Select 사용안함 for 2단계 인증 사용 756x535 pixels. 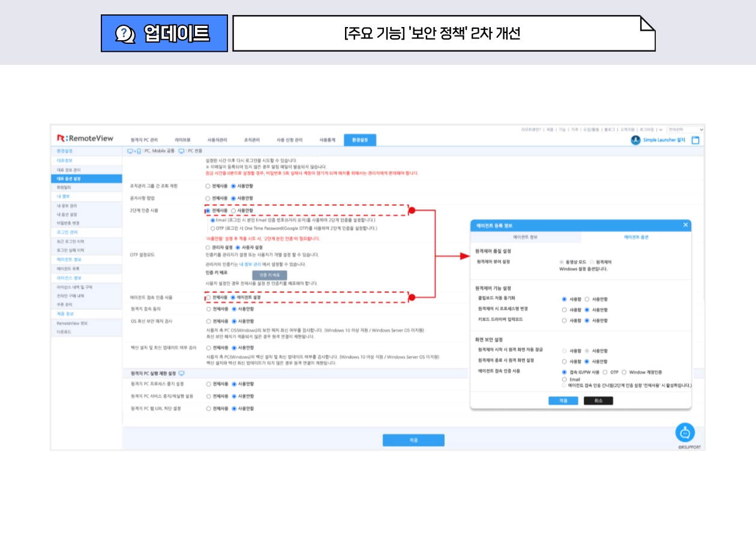pos(234,211)
